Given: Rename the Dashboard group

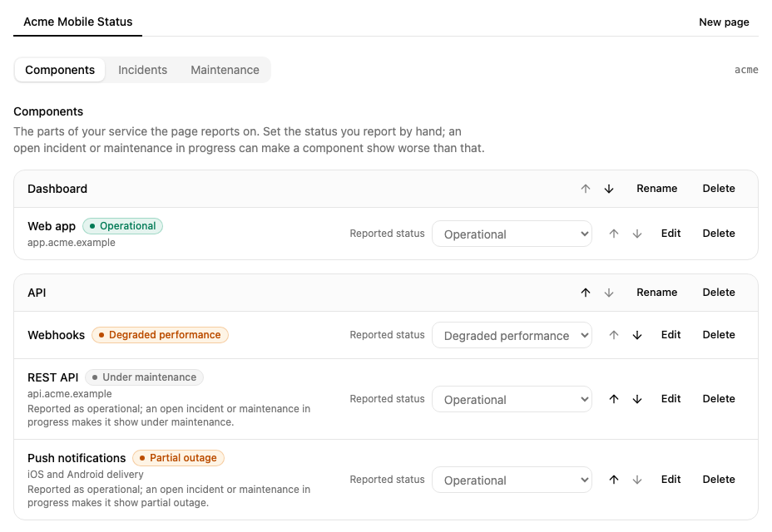Looking at the screenshot, I should coord(657,189).
